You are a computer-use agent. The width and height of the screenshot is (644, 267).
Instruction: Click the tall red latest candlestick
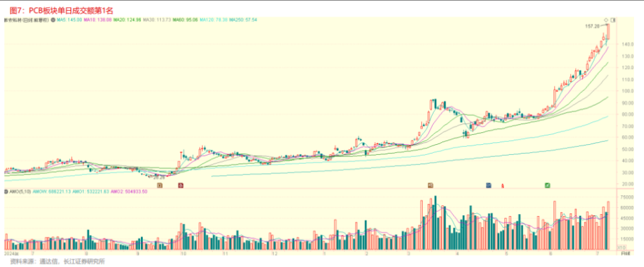pos(608,32)
